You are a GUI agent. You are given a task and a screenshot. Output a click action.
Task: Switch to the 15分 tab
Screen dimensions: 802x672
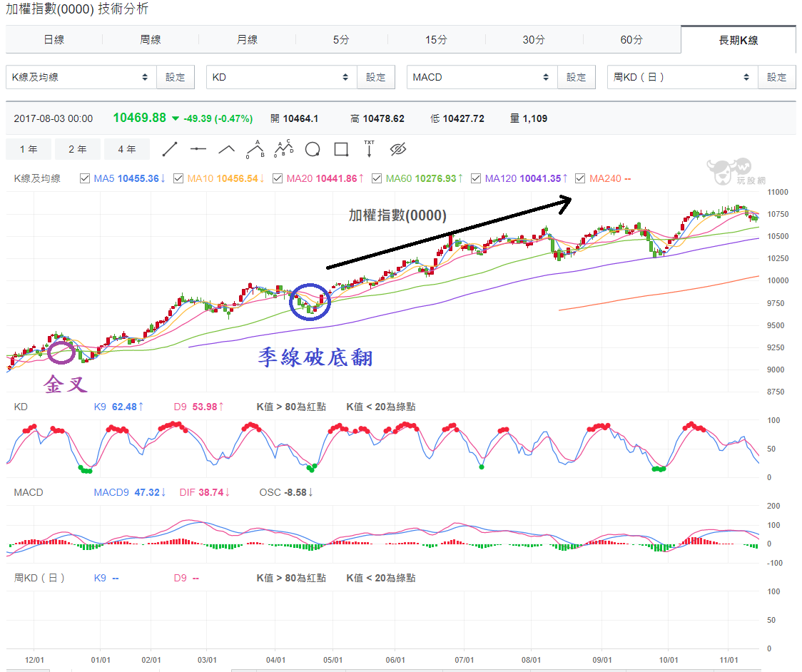(436, 40)
